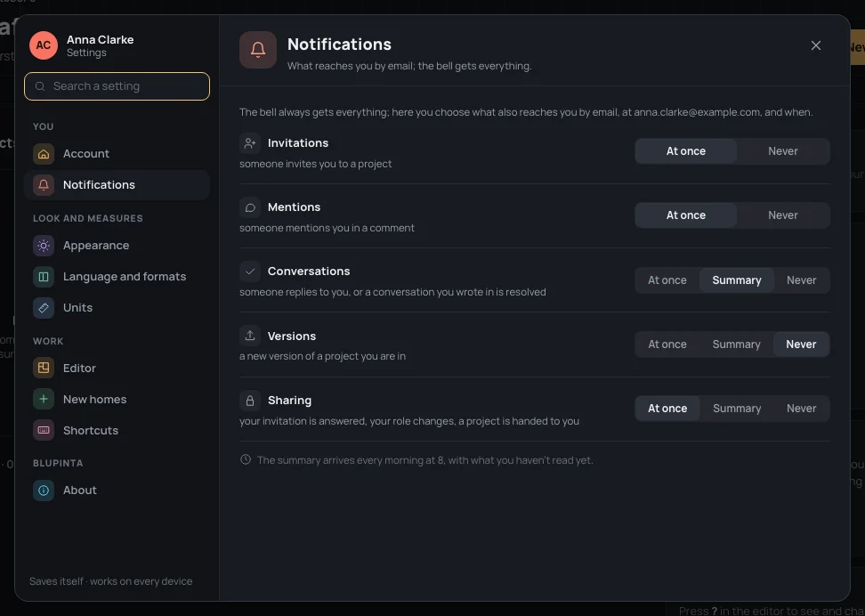
Task: Click the BLUPINTA section label
Action: (58, 463)
